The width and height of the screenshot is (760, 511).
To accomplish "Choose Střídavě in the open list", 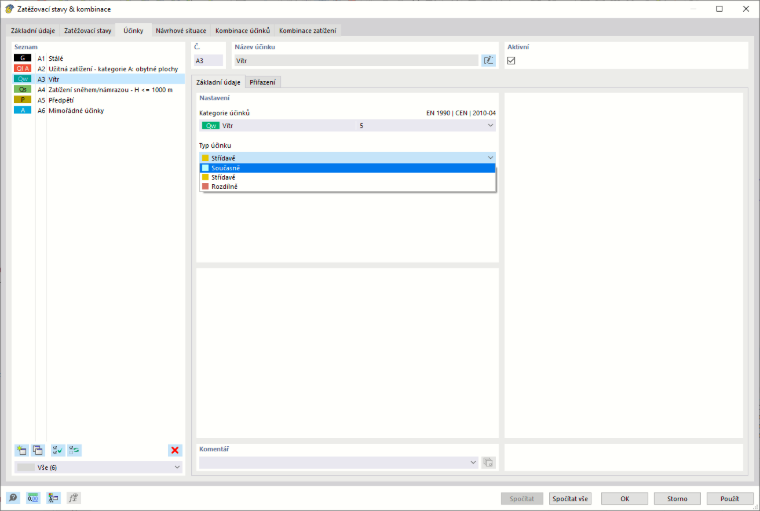I will tap(348, 177).
